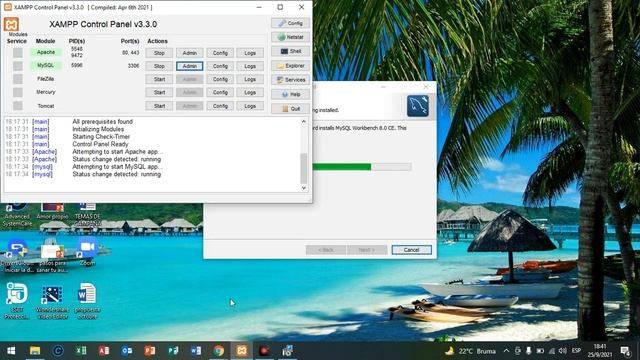The height and width of the screenshot is (360, 640).
Task: Toggle MySQL service checkbox
Action: (x=18, y=66)
